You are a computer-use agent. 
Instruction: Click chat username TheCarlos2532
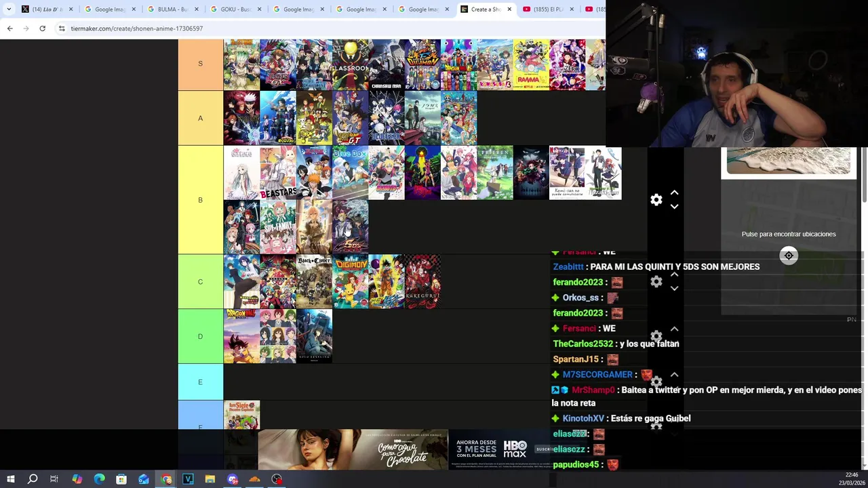[583, 344]
